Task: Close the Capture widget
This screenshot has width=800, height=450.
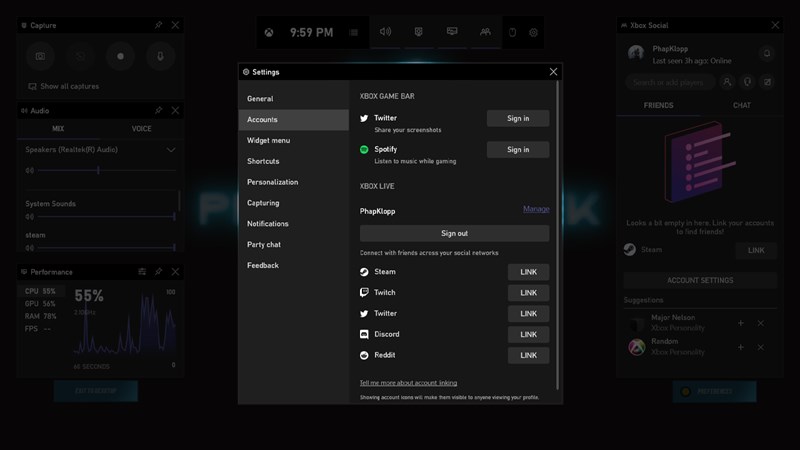Action: point(175,25)
